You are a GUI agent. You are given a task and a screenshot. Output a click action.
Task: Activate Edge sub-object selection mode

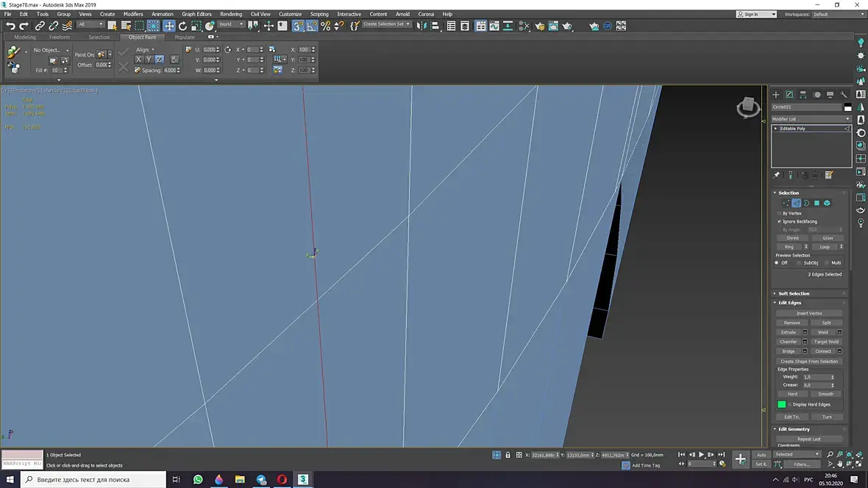(796, 203)
